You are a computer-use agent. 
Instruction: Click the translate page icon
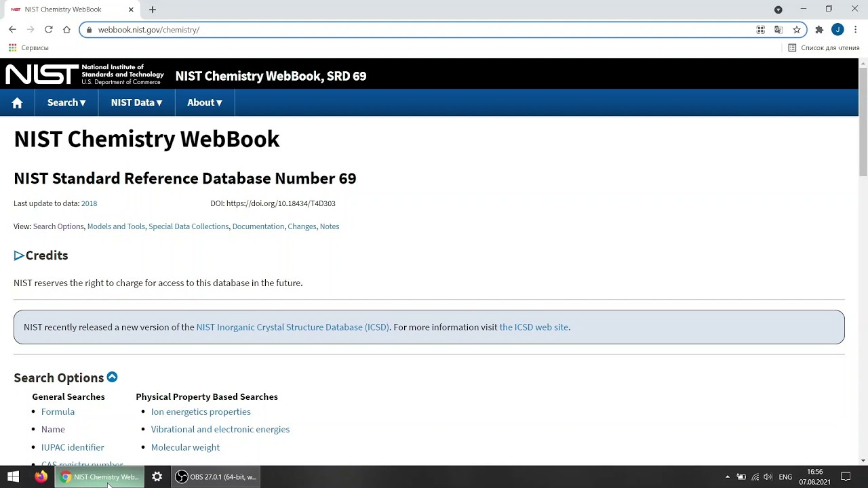point(778,30)
